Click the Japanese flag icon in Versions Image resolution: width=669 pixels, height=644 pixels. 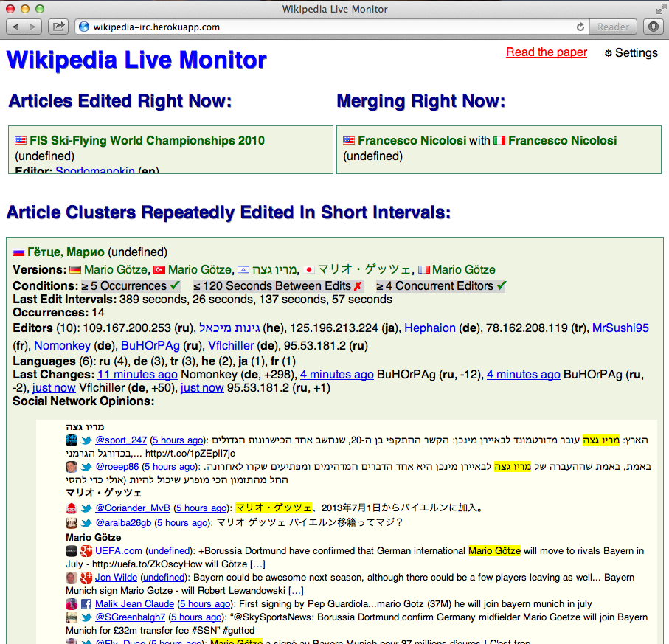coord(310,270)
